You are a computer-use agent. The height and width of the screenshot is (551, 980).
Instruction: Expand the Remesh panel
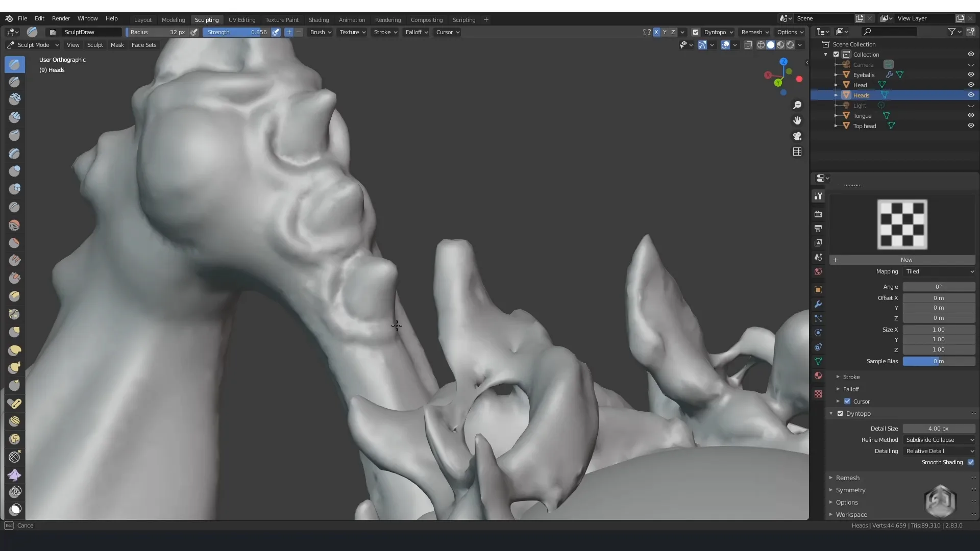pyautogui.click(x=847, y=478)
